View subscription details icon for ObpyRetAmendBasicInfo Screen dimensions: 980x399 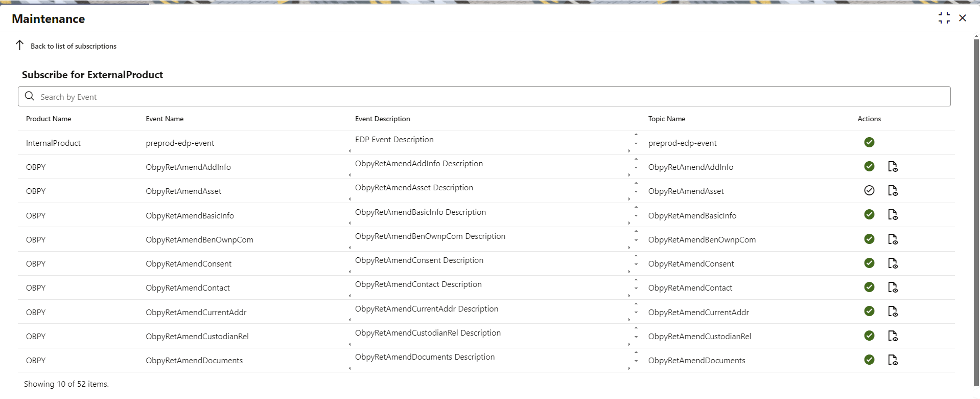893,214
